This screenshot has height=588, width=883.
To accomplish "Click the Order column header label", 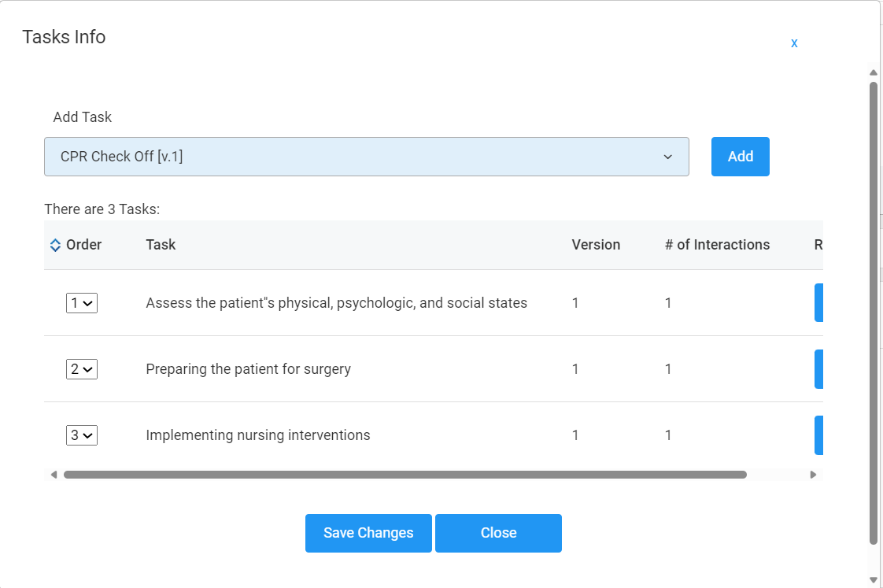I will click(84, 245).
